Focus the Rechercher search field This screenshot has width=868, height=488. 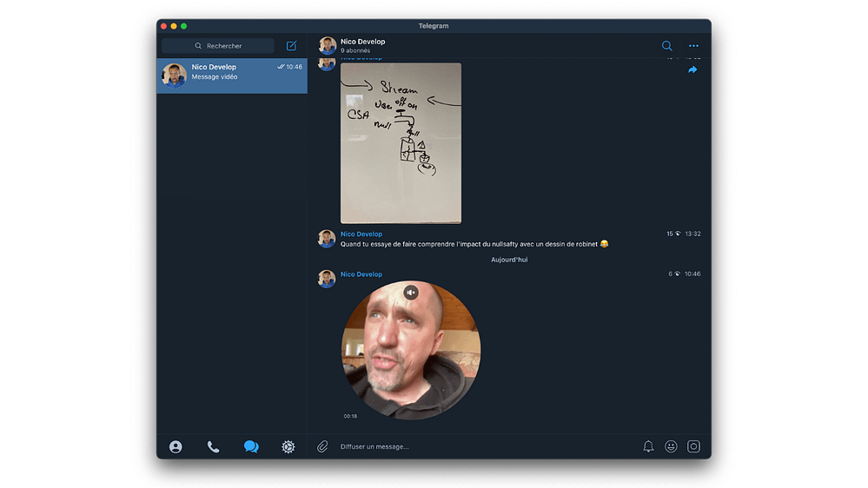click(x=218, y=46)
